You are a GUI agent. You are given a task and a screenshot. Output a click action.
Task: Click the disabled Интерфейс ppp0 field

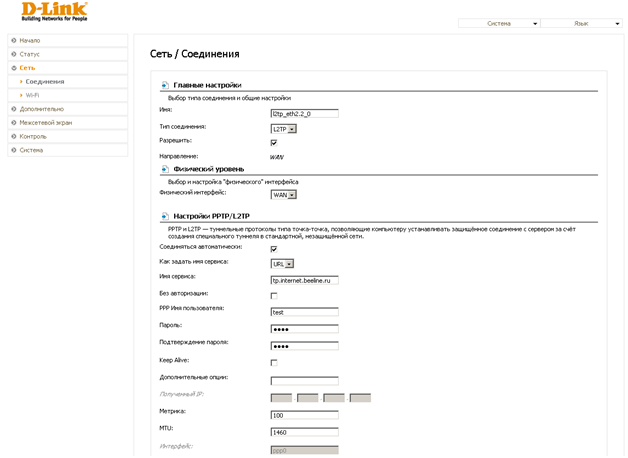click(x=304, y=450)
